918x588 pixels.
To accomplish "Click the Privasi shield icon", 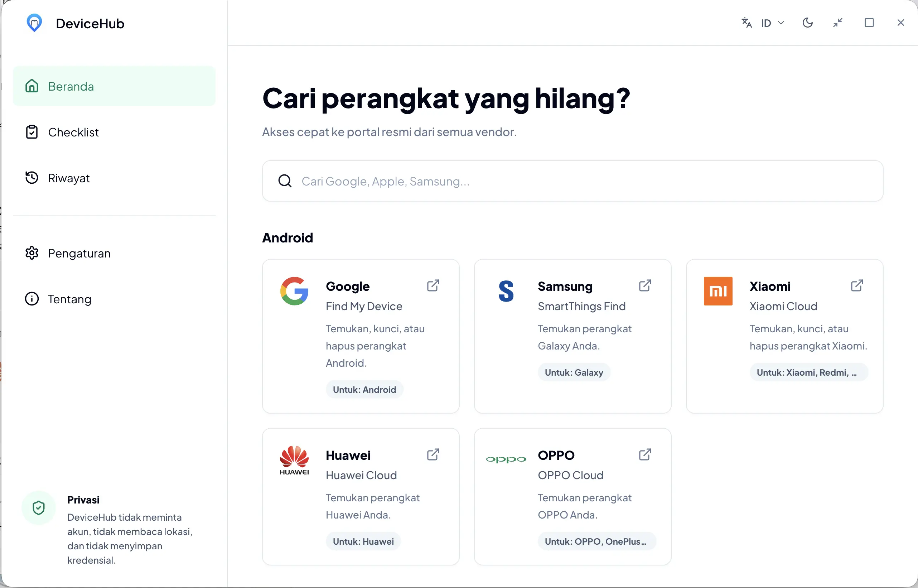I will (39, 508).
